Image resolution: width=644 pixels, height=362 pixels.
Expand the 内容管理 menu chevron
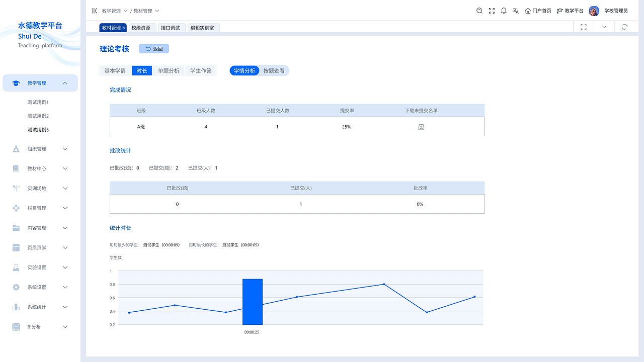click(x=65, y=228)
